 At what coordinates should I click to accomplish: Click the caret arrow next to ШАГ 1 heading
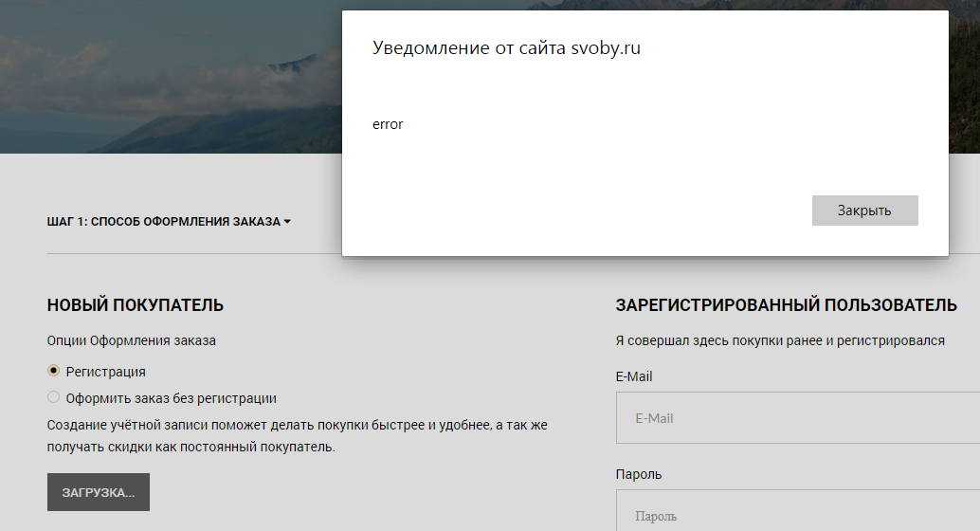click(287, 221)
